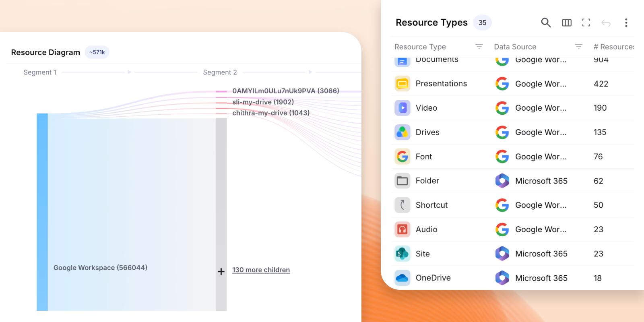Expand Resource Types to fullscreen

586,23
